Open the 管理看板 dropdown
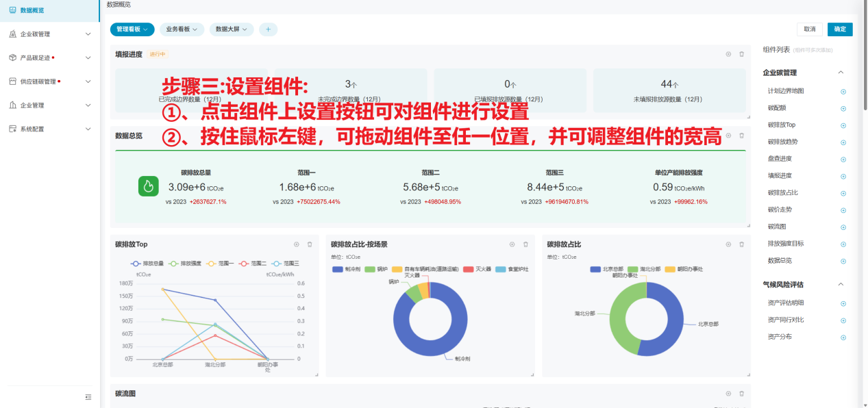Image resolution: width=868 pixels, height=408 pixels. (132, 29)
